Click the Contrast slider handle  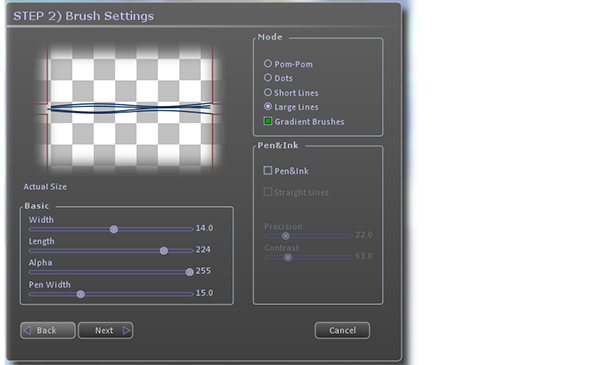pos(288,257)
